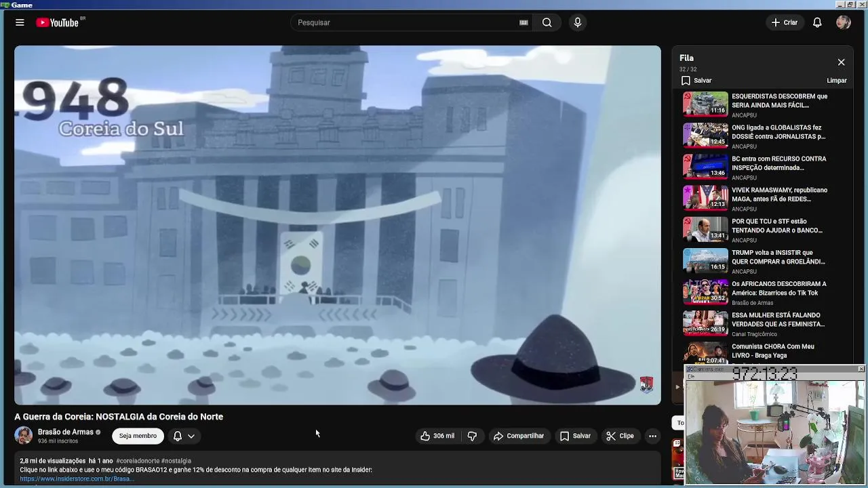
Task: Open the account avatar menu
Action: [x=844, y=22]
